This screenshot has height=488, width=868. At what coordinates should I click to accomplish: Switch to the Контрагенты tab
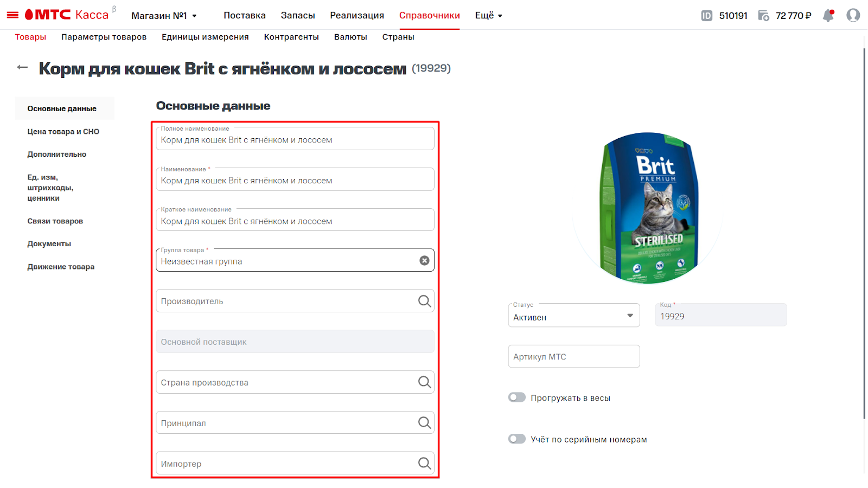point(291,37)
